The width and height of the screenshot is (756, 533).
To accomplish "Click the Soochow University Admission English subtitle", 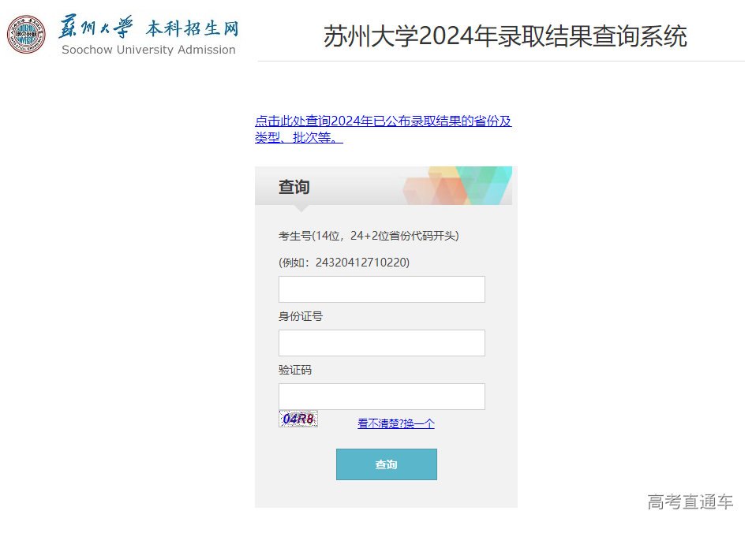I will click(x=148, y=49).
